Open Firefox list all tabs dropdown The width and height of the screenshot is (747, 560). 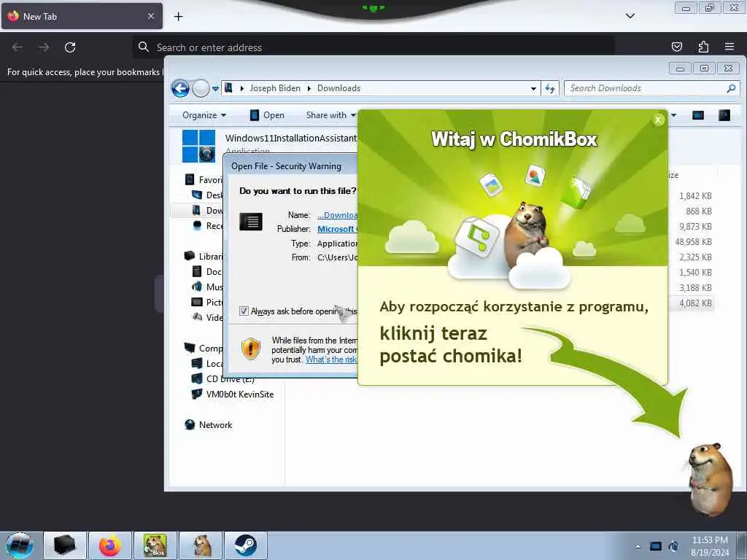point(630,16)
